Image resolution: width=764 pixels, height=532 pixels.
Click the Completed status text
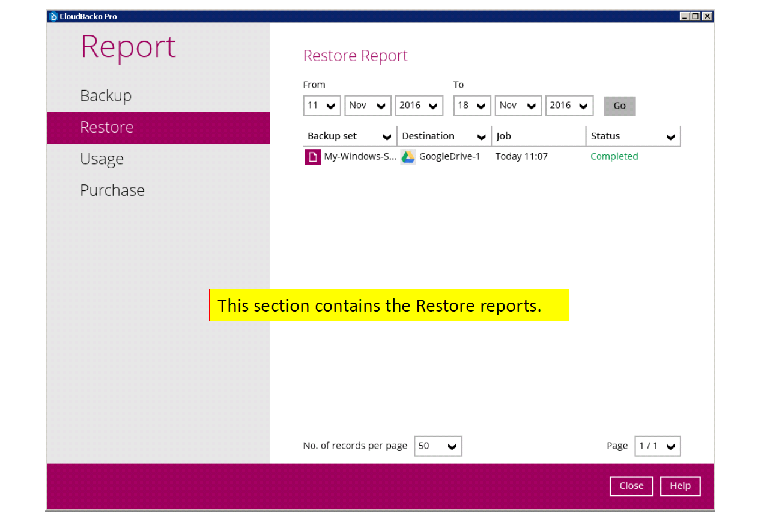click(x=614, y=157)
